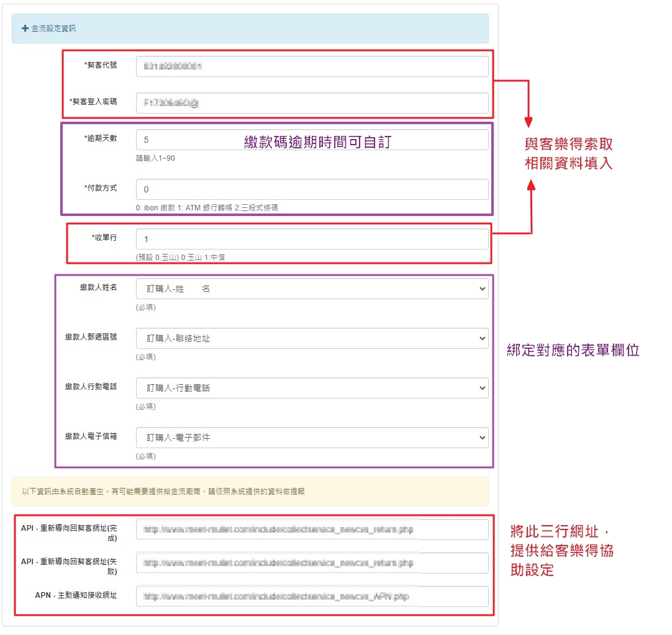The height and width of the screenshot is (635, 672).
Task: Choose the 繳款人電子信箱 dropdown
Action: [312, 438]
